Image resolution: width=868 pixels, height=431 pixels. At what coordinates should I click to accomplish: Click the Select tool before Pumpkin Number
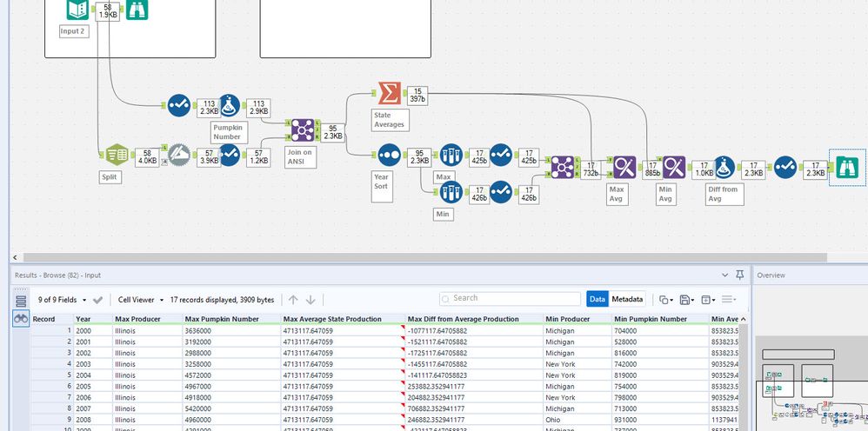(x=179, y=105)
